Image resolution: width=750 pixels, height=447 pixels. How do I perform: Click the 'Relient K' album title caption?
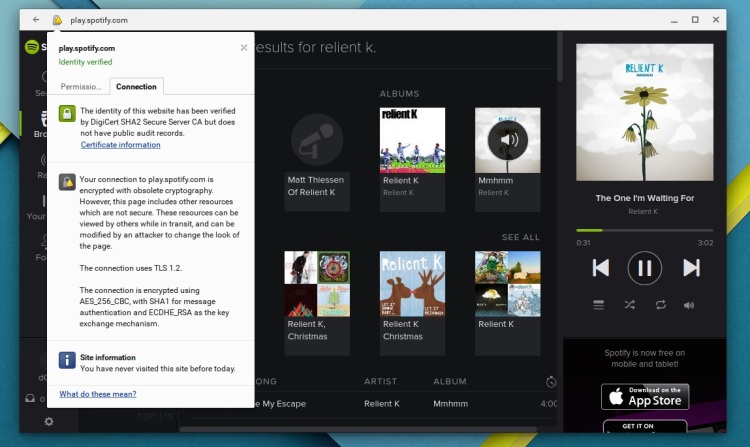[401, 180]
